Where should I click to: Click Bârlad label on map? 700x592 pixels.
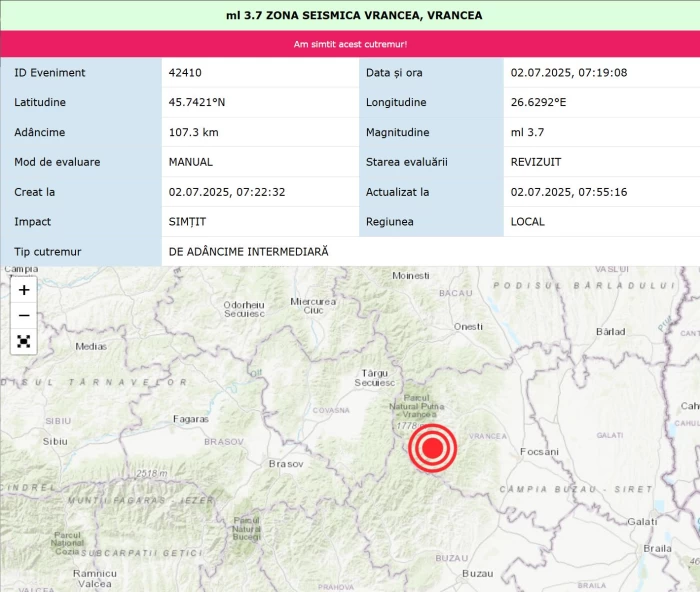click(x=610, y=332)
